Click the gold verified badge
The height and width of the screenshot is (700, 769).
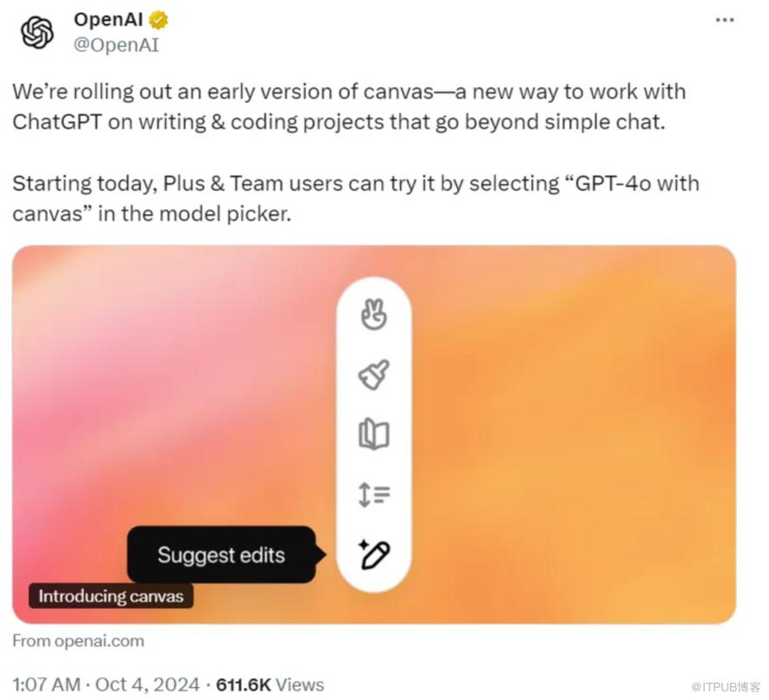158,19
